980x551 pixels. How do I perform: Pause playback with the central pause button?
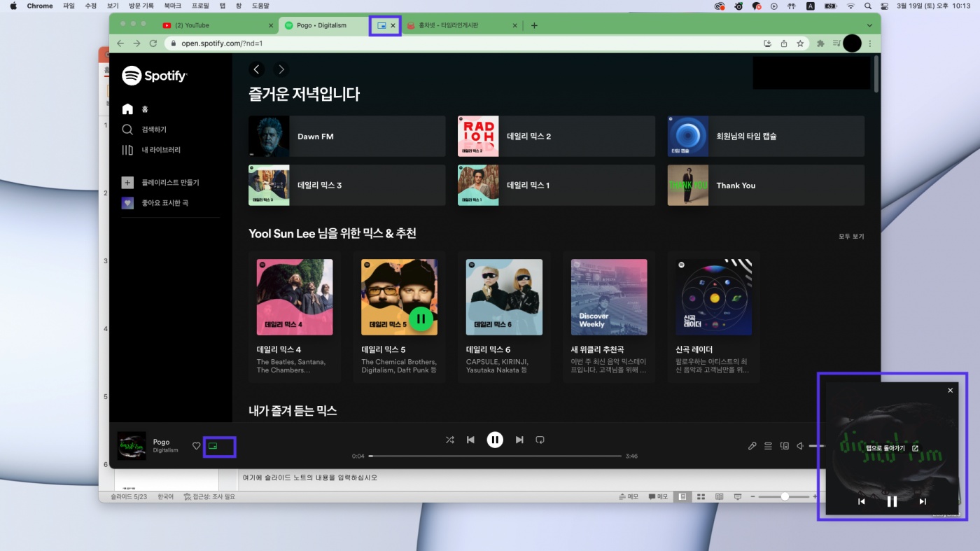pos(495,440)
